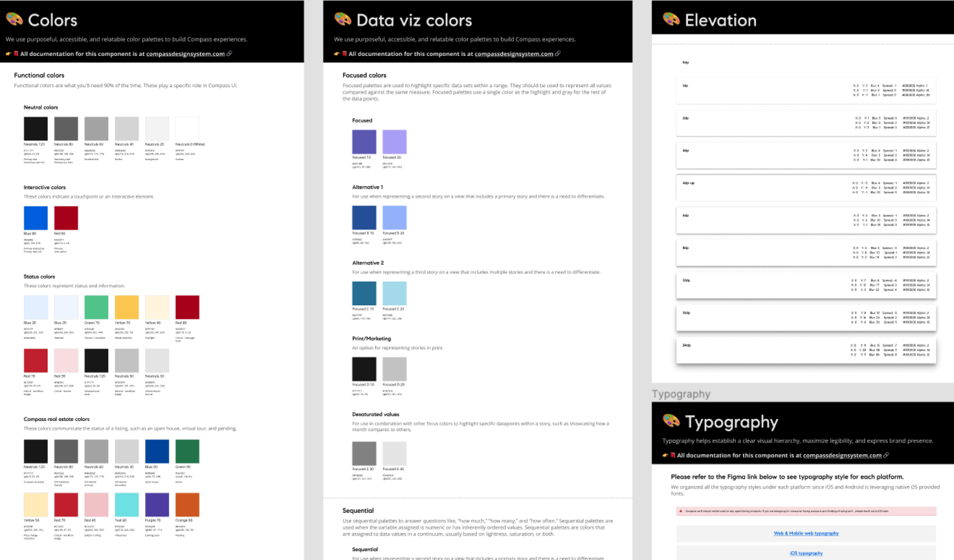The image size is (954, 560).
Task: Open the iOS typography link
Action: click(x=806, y=553)
